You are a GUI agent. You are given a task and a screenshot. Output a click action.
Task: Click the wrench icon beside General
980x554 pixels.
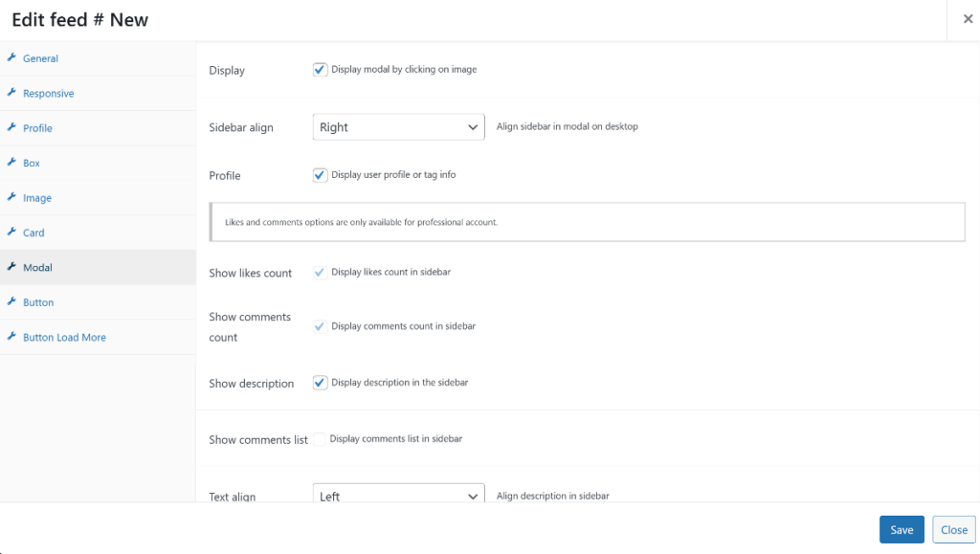click(13, 58)
